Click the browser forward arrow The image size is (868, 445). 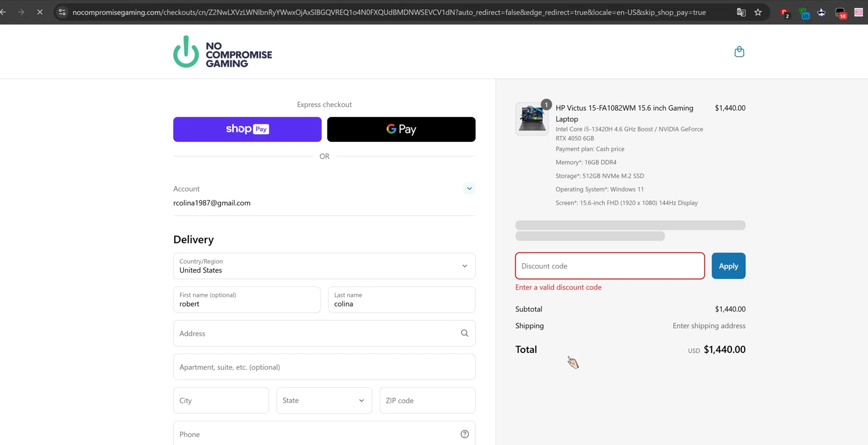point(21,12)
